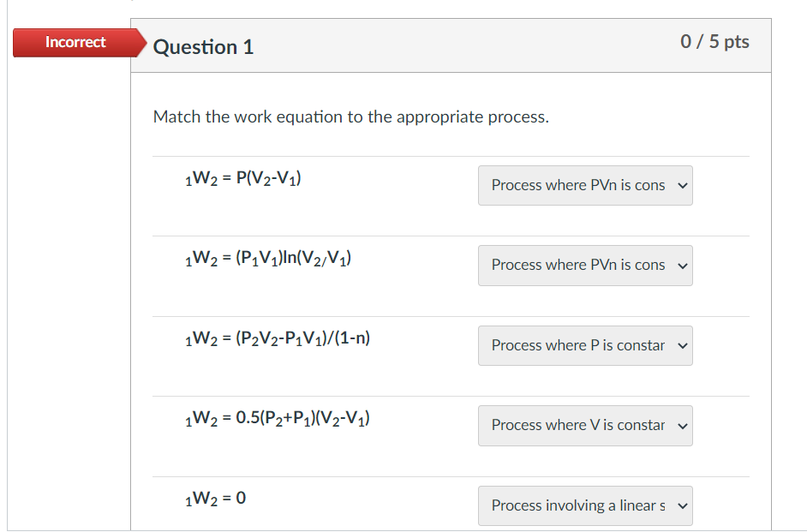Click the chevron arrow on the ln(V2/V1) row

[x=682, y=266]
